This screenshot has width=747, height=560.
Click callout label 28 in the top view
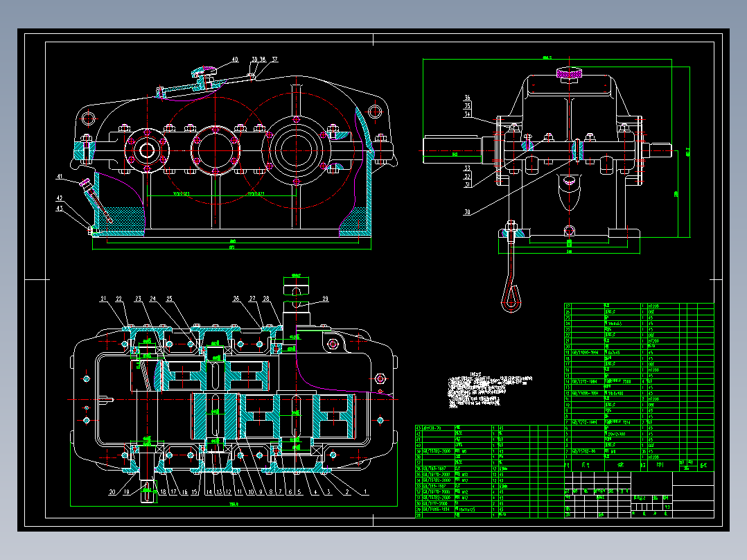[x=266, y=299]
